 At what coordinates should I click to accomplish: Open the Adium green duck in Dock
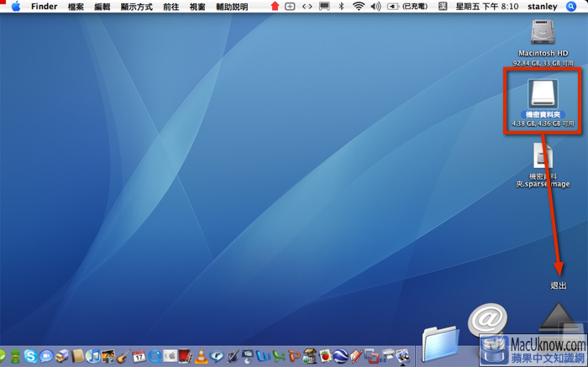pyautogui.click(x=15, y=356)
